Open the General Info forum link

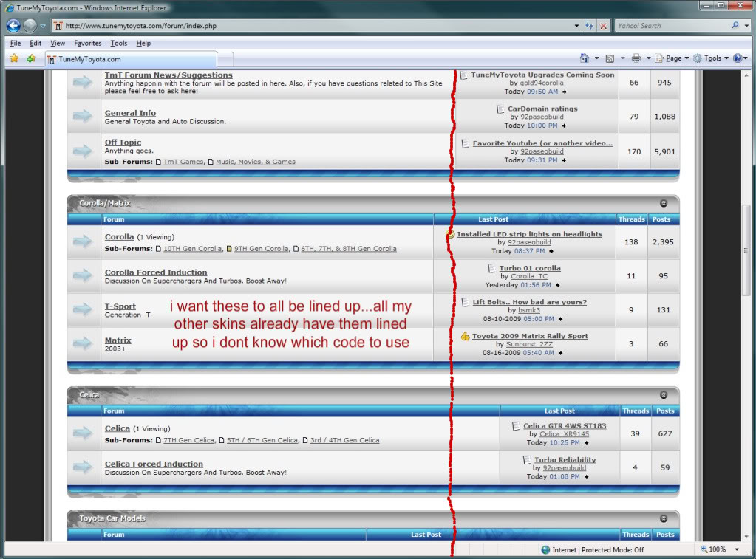pyautogui.click(x=130, y=113)
